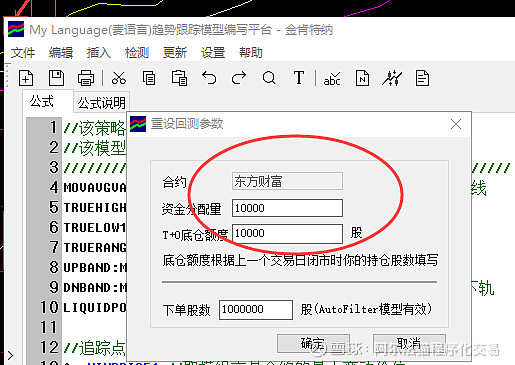Confirm dialog with 确定 button
Viewport: 515px width, 365px height.
[313, 343]
